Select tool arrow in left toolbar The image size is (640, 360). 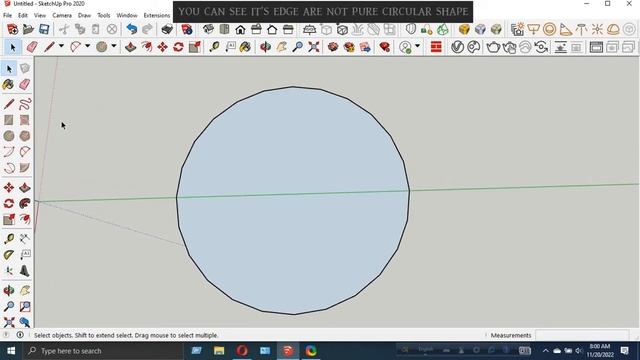click(x=9, y=69)
